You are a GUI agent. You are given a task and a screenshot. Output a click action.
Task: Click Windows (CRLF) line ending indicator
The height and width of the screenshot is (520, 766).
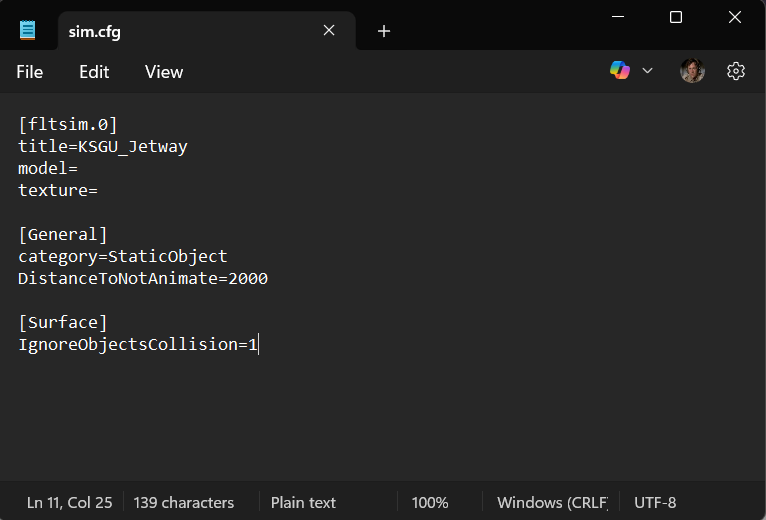[x=553, y=502]
